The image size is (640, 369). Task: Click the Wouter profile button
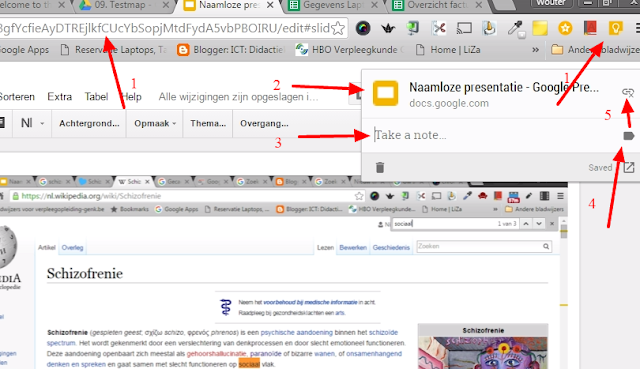551,3
